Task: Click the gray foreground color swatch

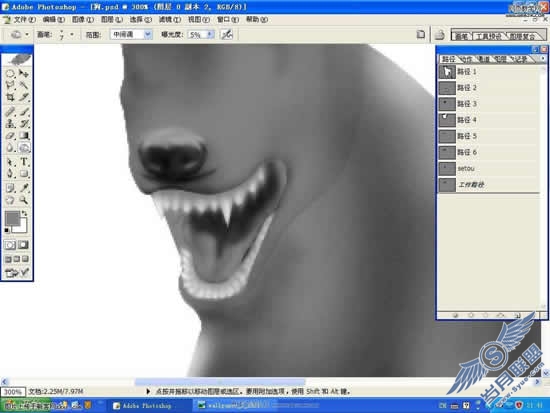Action: pos(12,219)
